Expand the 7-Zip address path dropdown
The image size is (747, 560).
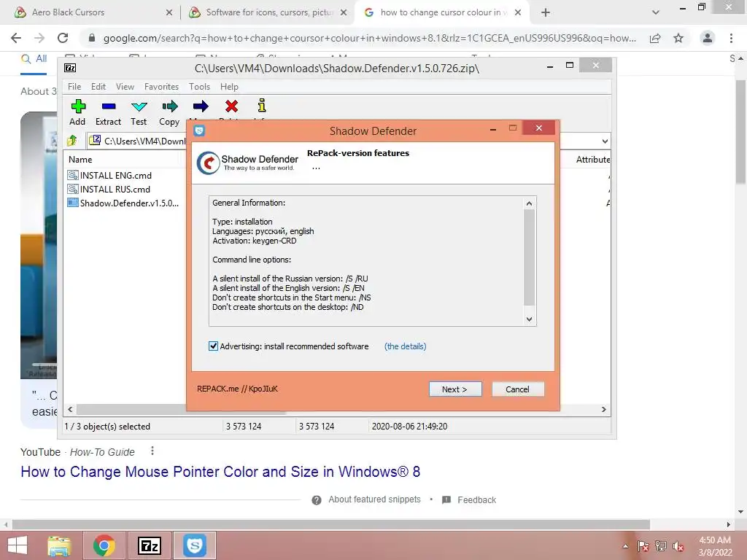click(605, 141)
